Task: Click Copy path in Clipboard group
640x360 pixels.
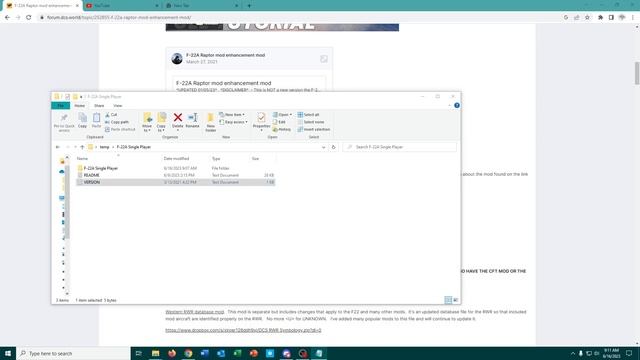Action: click(117, 122)
